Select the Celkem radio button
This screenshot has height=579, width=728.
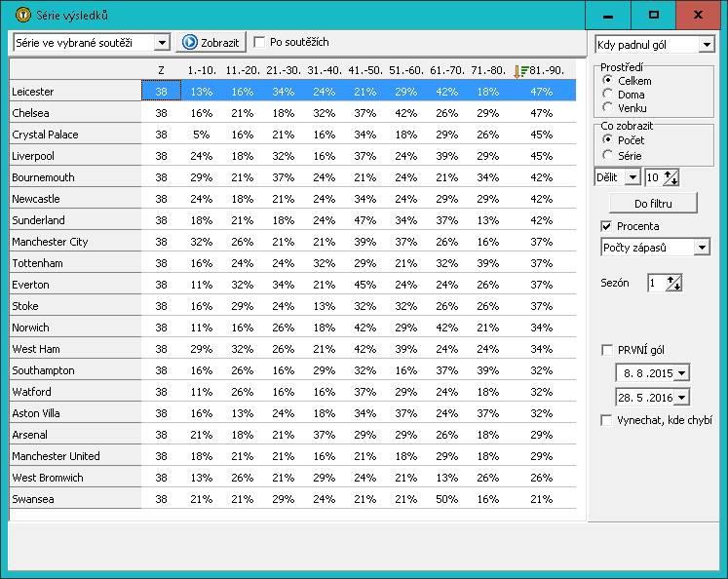click(x=607, y=80)
